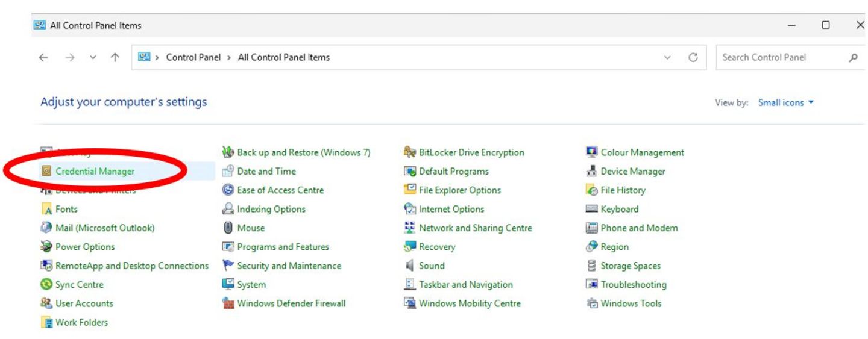Click the BitLocker Drive Encryption icon
Image resolution: width=868 pixels, height=339 pixels.
coord(410,153)
